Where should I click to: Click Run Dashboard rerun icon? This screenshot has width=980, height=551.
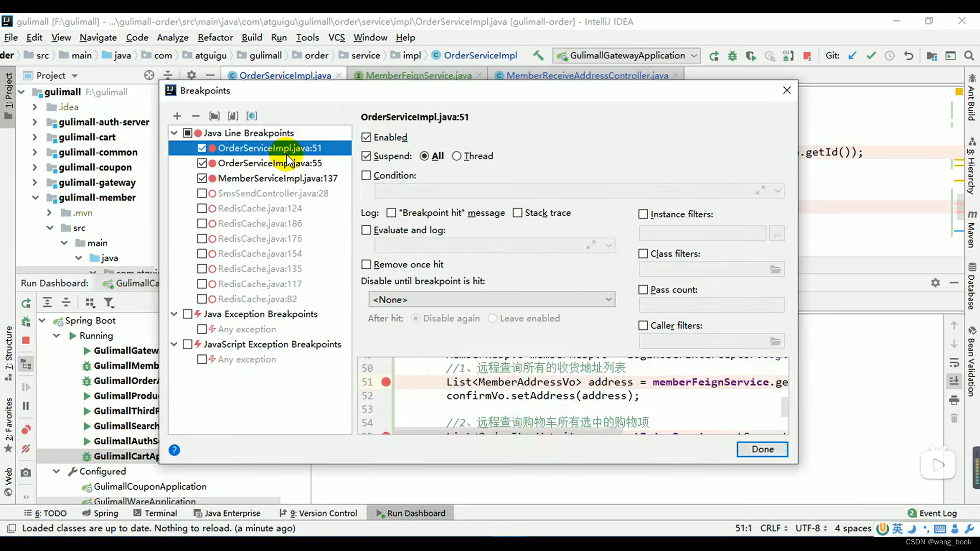[x=26, y=303]
